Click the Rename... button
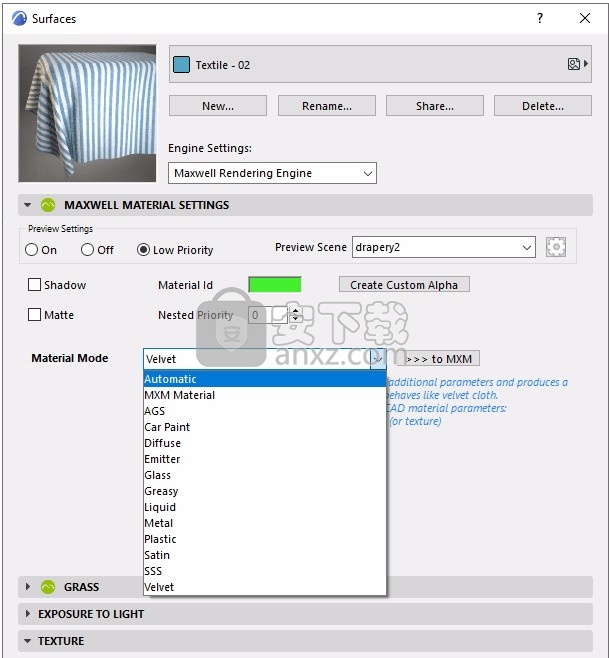This screenshot has width=609, height=658. [327, 106]
